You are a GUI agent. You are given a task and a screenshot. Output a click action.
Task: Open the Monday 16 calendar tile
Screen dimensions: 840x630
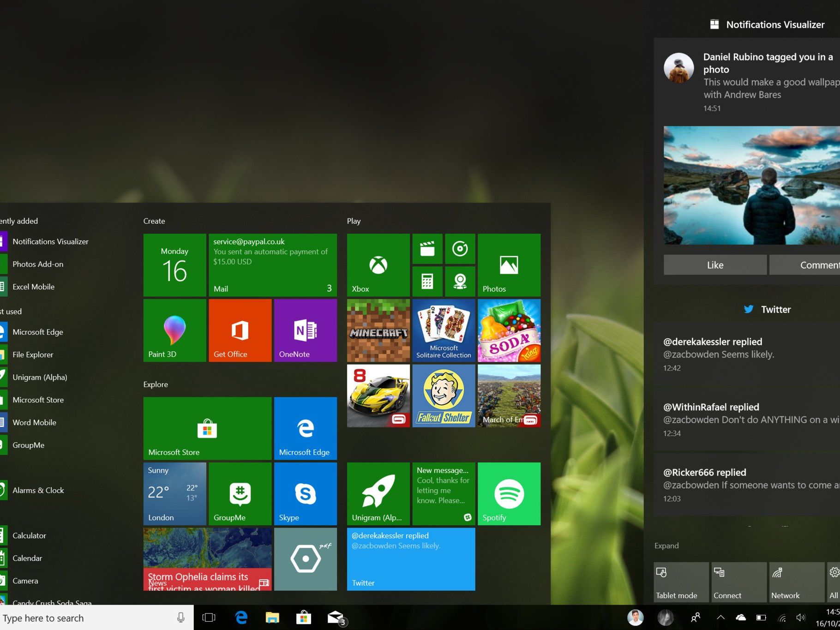click(x=174, y=265)
